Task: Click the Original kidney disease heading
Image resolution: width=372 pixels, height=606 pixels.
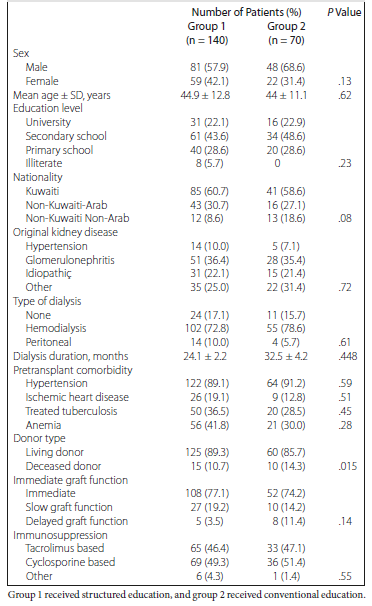Action: tap(65, 232)
